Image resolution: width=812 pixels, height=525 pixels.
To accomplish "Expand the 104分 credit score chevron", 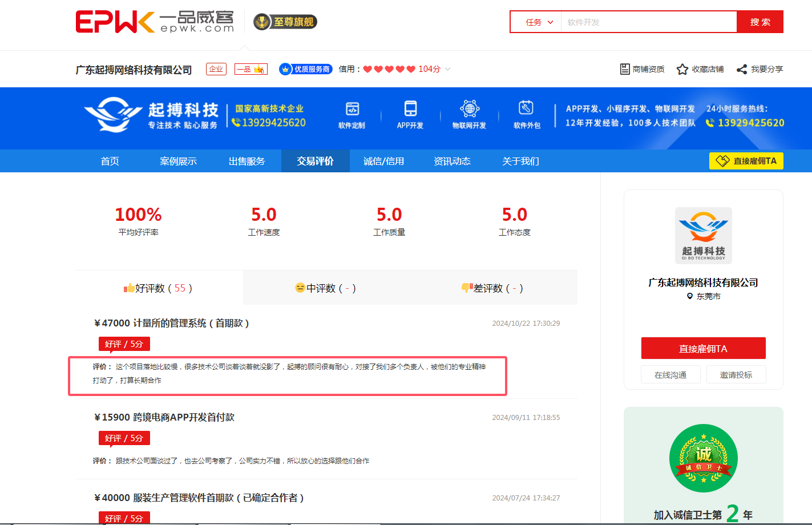I will click(x=448, y=69).
